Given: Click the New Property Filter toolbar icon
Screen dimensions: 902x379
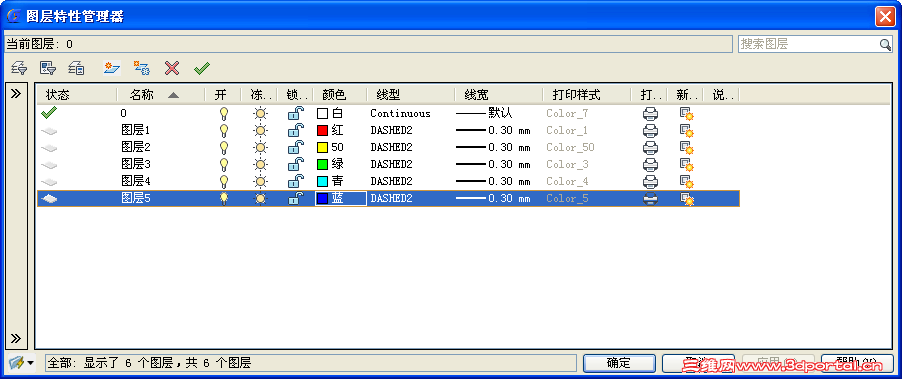Looking at the screenshot, I should point(19,68).
